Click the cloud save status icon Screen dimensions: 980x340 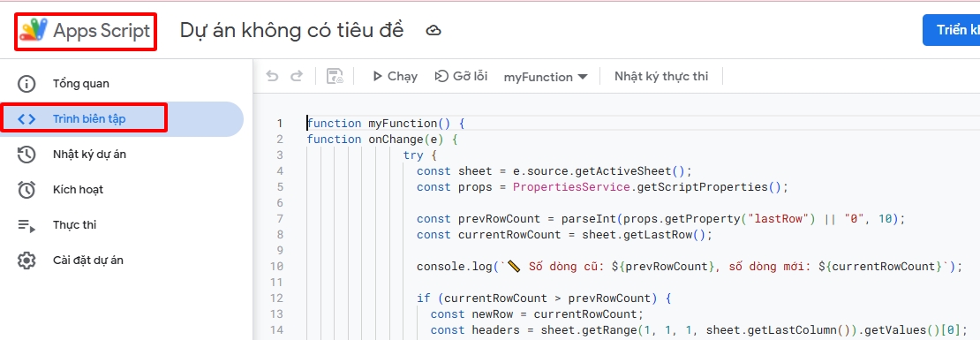[x=433, y=31]
